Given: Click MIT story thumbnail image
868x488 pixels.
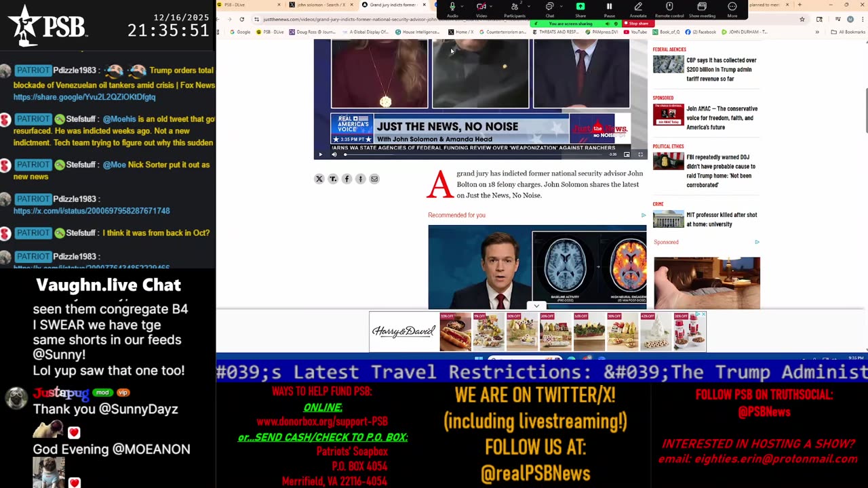Looking at the screenshot, I should tap(668, 219).
